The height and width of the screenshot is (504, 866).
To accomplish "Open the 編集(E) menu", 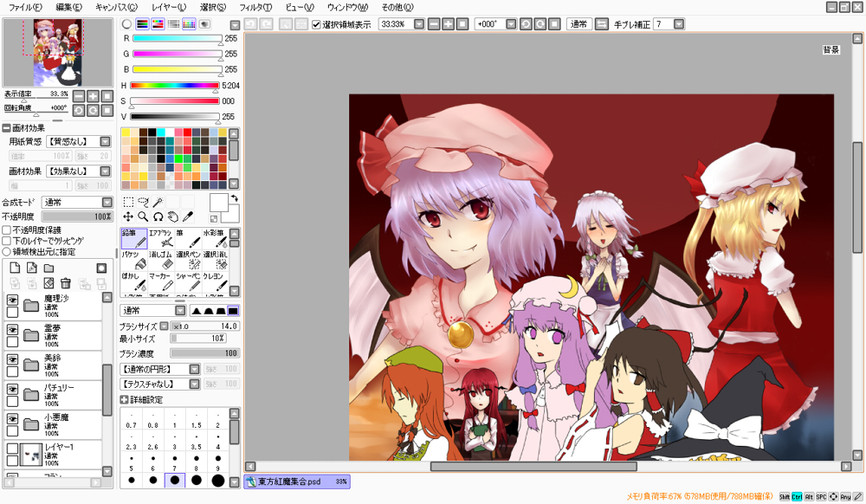I will 69,7.
